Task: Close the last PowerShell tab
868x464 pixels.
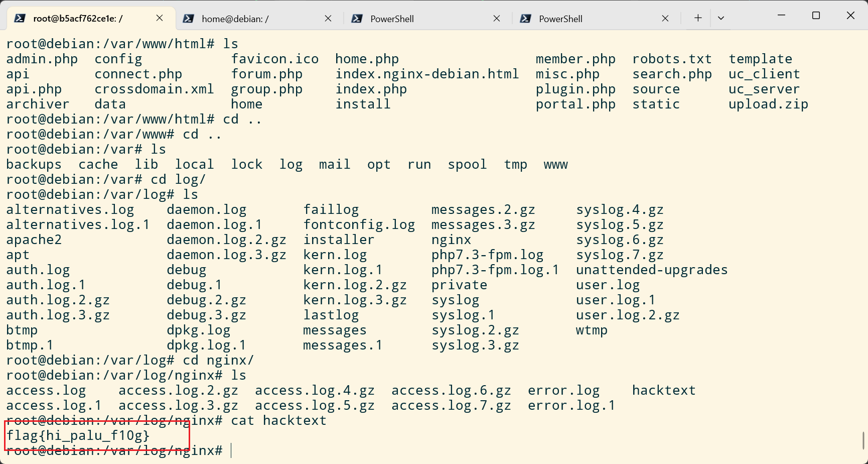Action: [665, 18]
